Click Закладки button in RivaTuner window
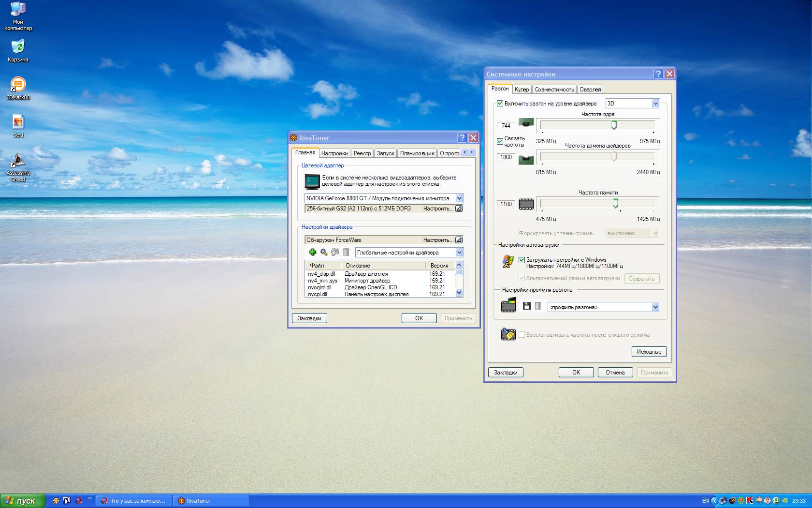 coord(309,318)
